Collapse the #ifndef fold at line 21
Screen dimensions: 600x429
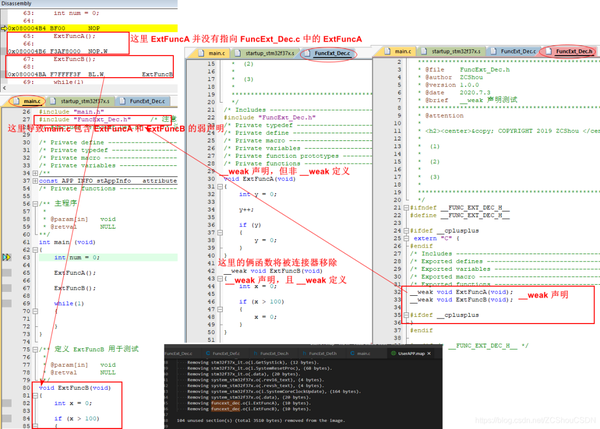click(x=406, y=207)
